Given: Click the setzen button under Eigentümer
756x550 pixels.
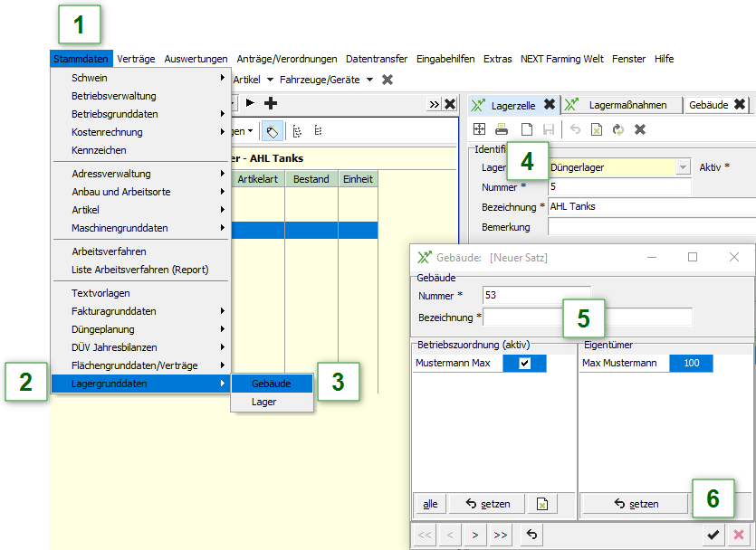Looking at the screenshot, I should click(x=635, y=504).
